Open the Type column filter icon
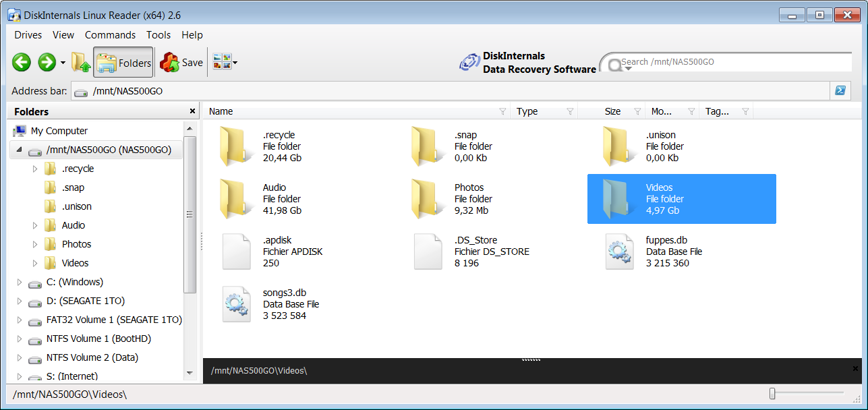 570,111
